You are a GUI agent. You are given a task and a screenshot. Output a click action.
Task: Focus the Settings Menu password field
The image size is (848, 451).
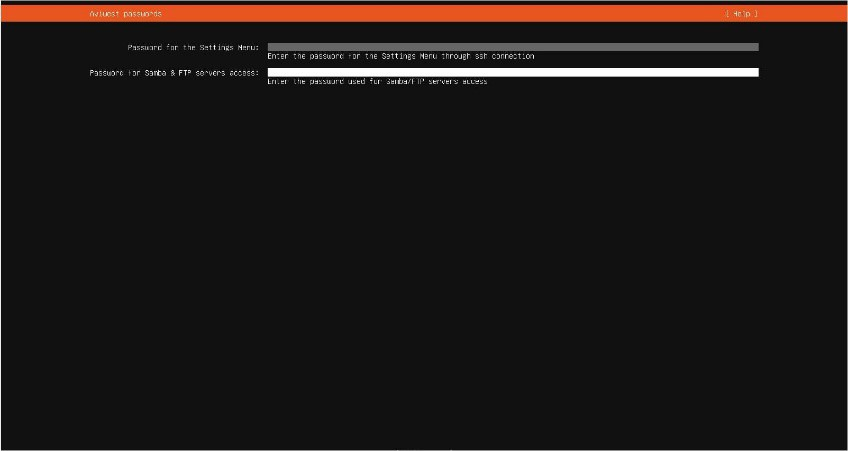(512, 47)
